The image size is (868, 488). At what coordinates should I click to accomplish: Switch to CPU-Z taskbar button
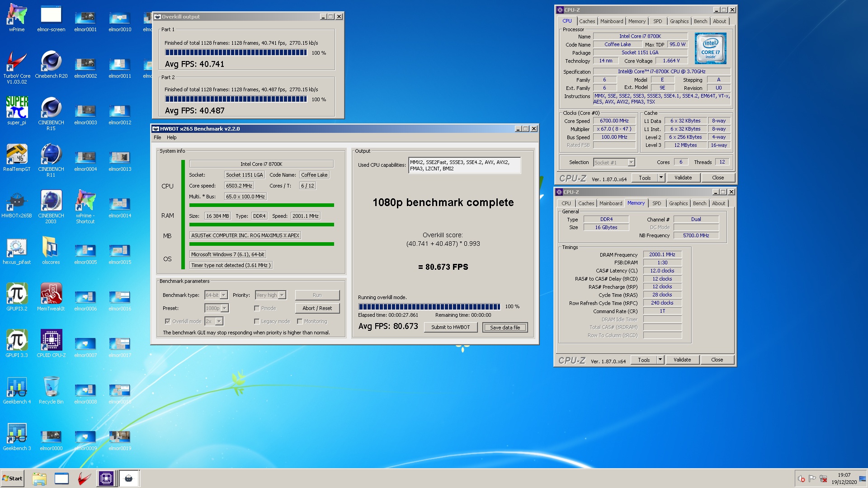click(106, 479)
